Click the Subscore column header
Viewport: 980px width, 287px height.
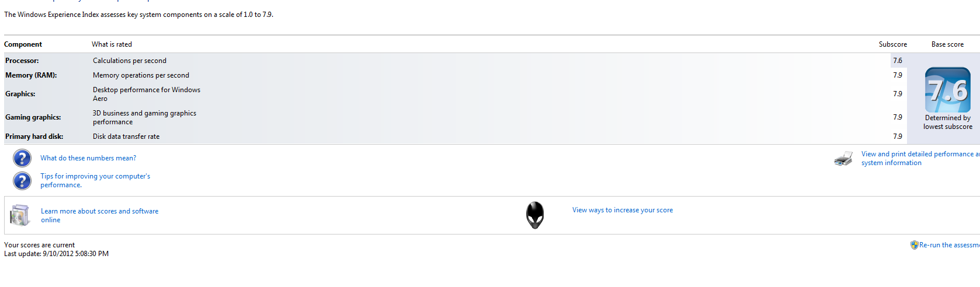pos(893,44)
